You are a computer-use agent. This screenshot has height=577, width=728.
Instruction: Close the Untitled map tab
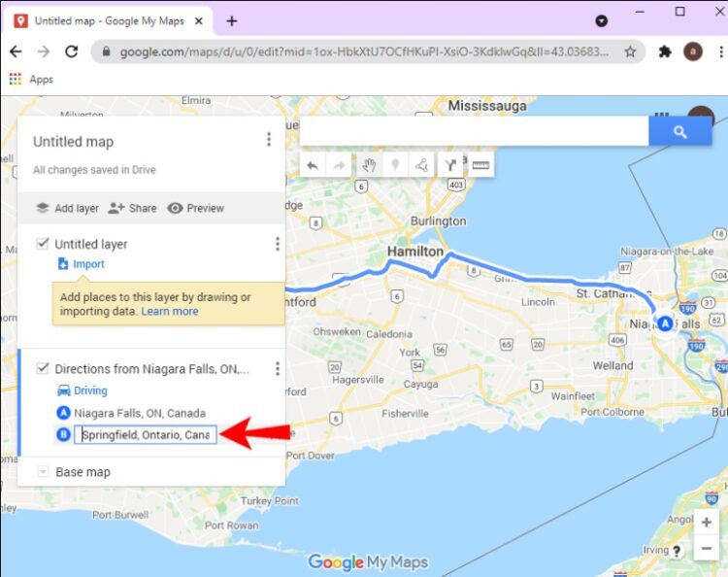(x=199, y=21)
